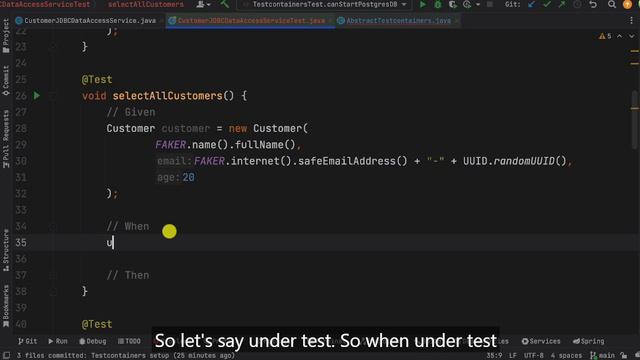Open the warnings indicator showing 5
640x360 pixels.
[x=605, y=36]
